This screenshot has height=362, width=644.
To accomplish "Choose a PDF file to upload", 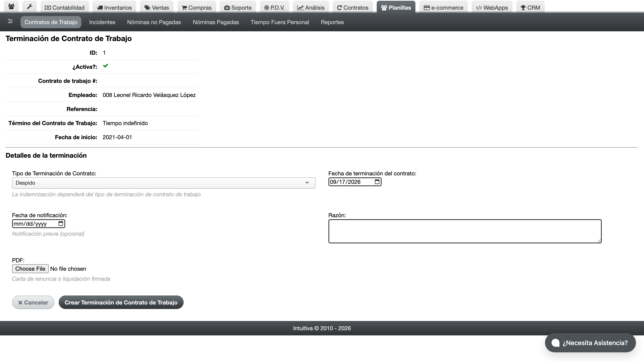I will pos(30,269).
